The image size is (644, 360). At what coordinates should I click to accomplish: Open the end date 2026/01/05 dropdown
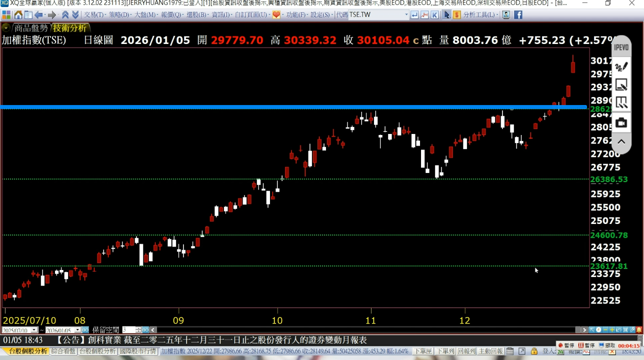tap(77, 330)
